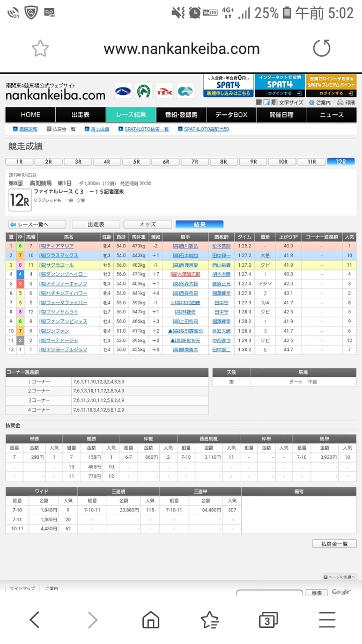This screenshot has width=362, height=644.
Task: Open ニュース navigation item
Action: click(331, 115)
